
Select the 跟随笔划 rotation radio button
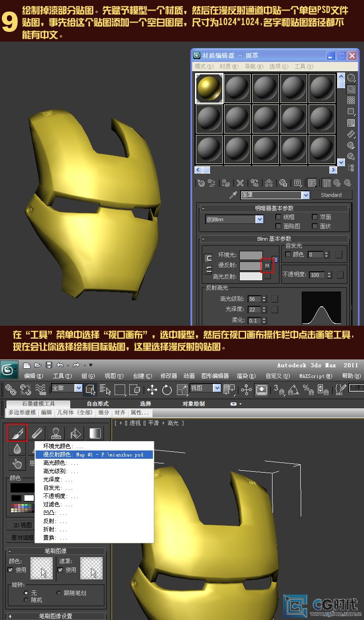coord(59,593)
